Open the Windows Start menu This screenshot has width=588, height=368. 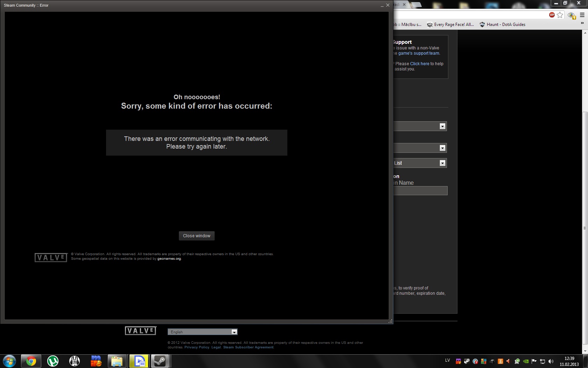[x=9, y=361]
